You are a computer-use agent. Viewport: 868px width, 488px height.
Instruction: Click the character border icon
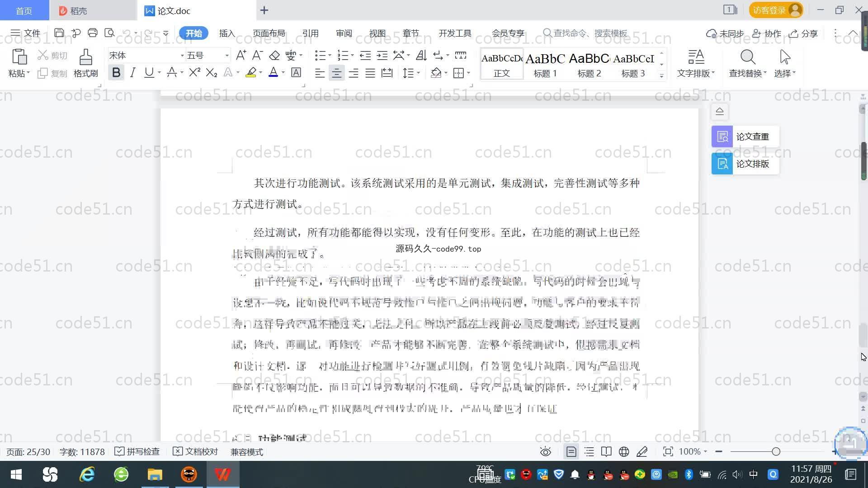point(296,72)
